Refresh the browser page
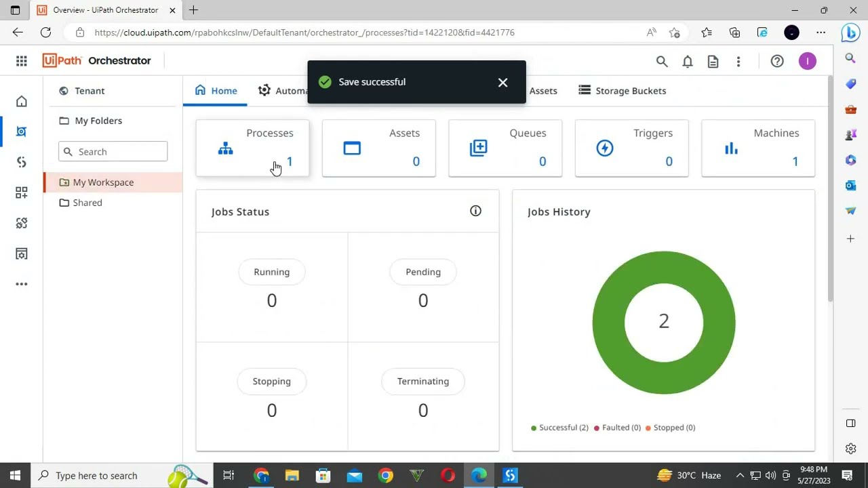 (45, 33)
